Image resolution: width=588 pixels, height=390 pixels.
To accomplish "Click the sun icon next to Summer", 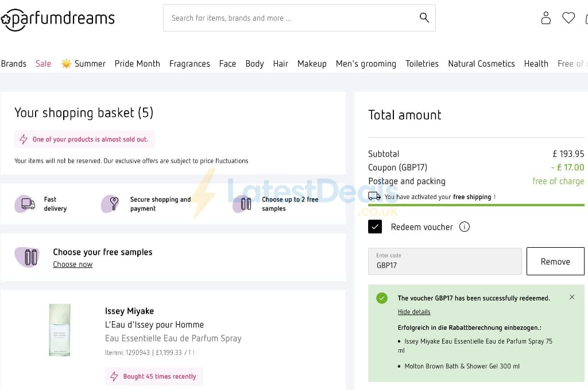I will pyautogui.click(x=67, y=64).
